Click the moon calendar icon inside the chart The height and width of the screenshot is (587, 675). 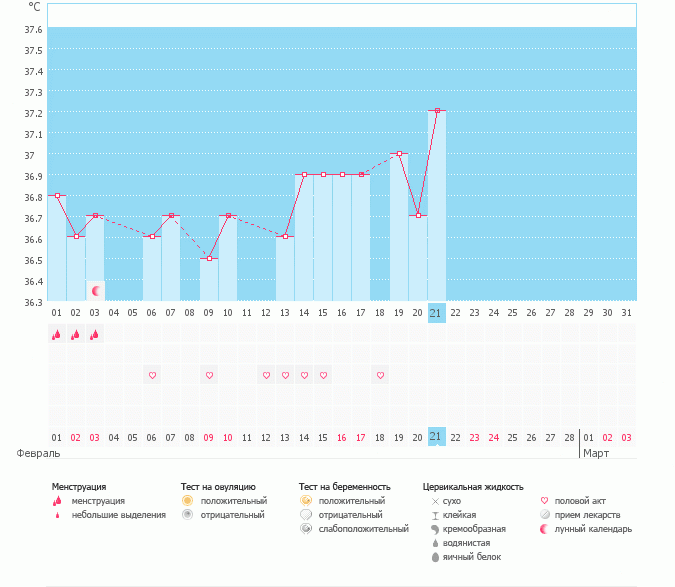click(96, 291)
